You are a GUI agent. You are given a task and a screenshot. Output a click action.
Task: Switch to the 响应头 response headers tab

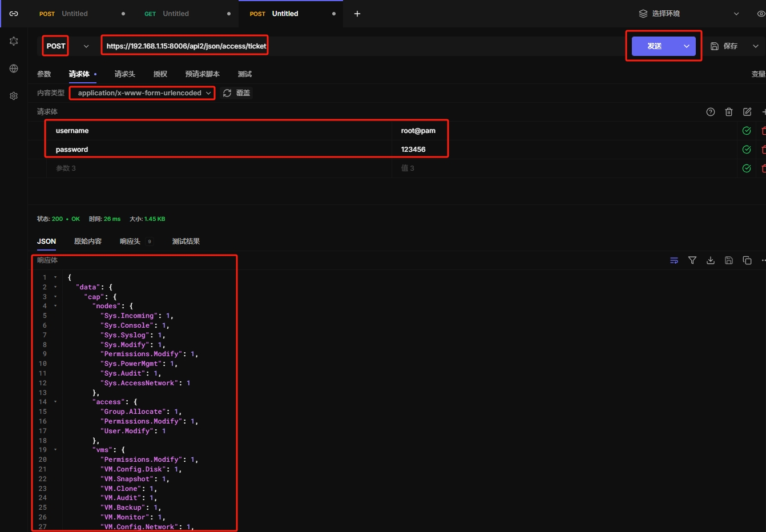point(130,241)
